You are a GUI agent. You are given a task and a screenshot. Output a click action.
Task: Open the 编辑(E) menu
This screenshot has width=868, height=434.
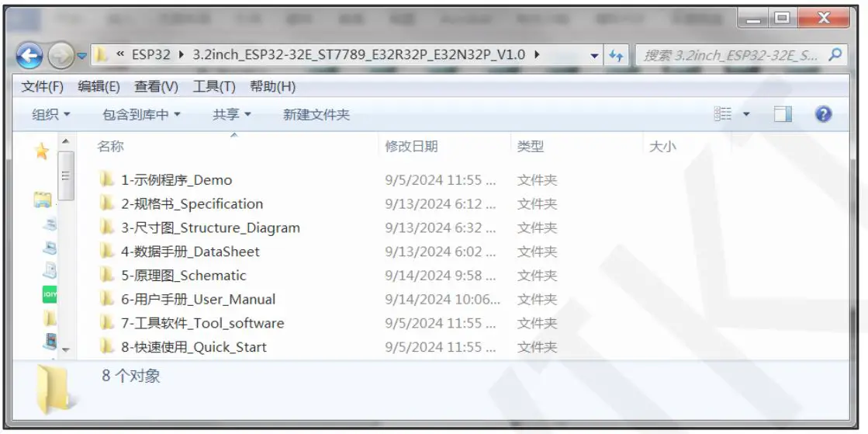pos(99,86)
